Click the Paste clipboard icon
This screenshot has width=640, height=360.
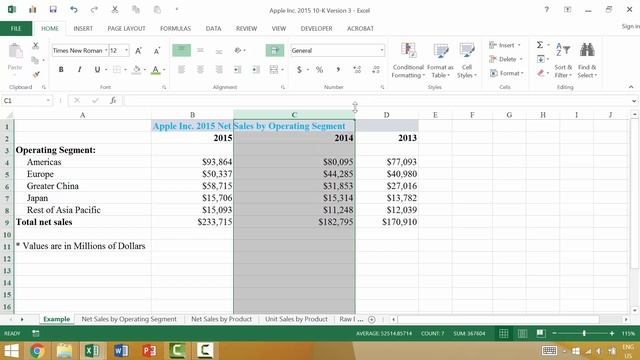[x=15, y=52]
